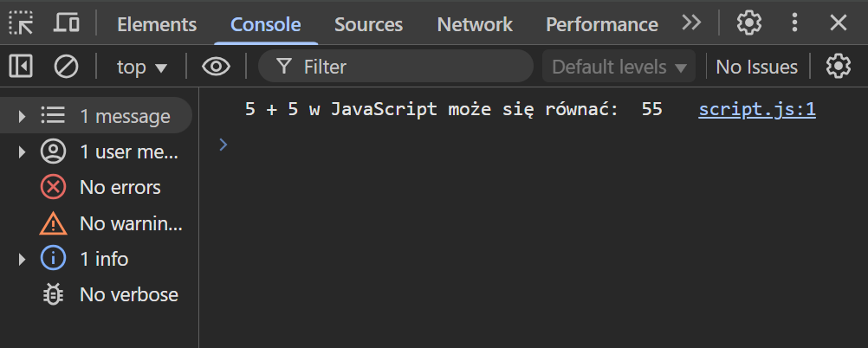Expand the 1 info group arrow
868x348 pixels.
[x=22, y=259]
